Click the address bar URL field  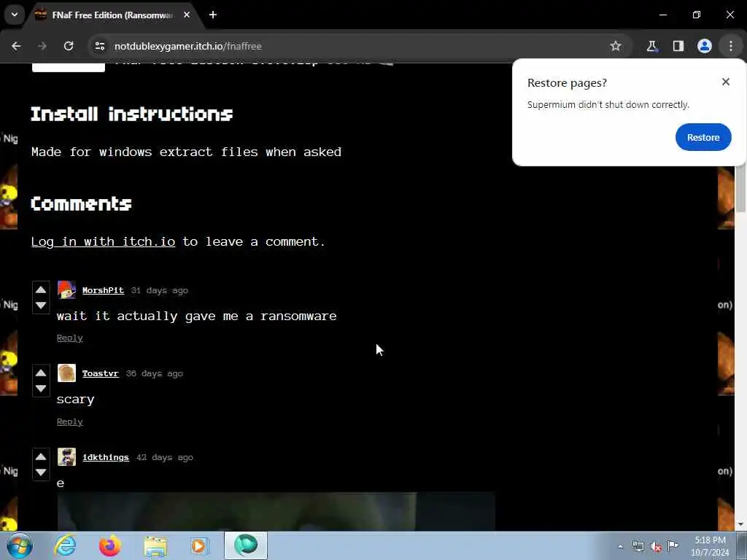tap(352, 46)
